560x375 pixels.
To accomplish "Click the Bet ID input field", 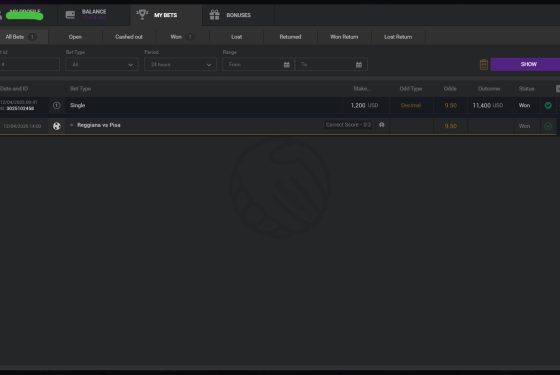I will tap(29, 65).
